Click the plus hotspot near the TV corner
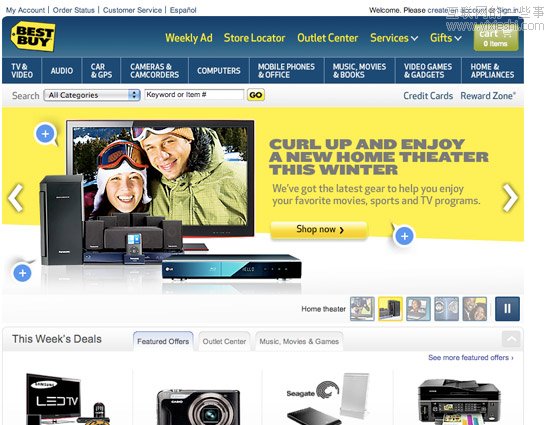This screenshot has height=425, width=550. pyautogui.click(x=46, y=134)
